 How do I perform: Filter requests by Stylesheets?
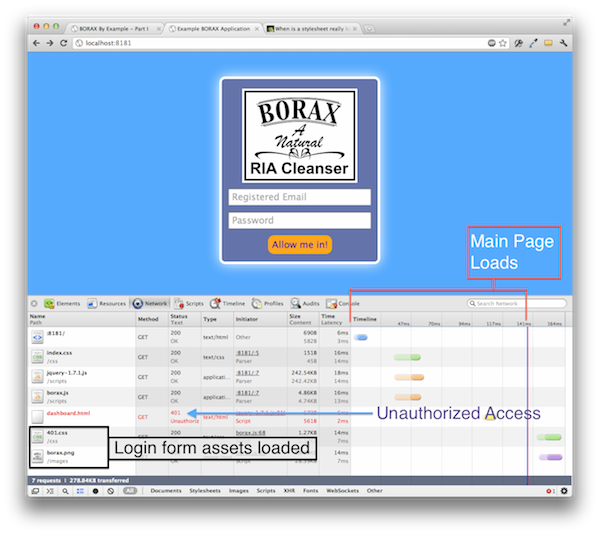click(x=205, y=491)
